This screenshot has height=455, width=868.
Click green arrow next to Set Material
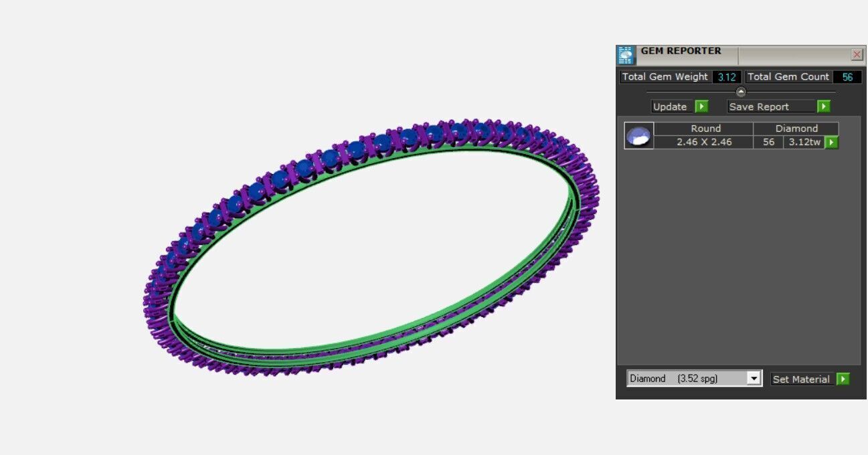(x=843, y=379)
